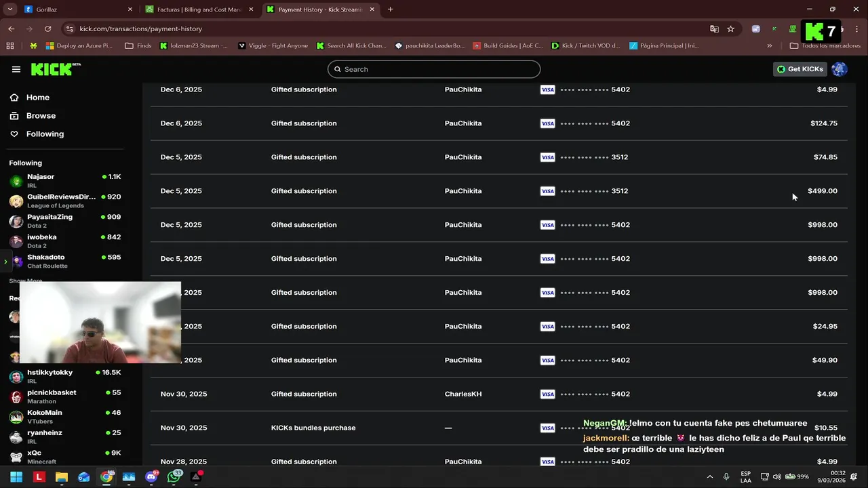
Task: Open GuibelReviewsDir channel avatar
Action: tap(16, 201)
